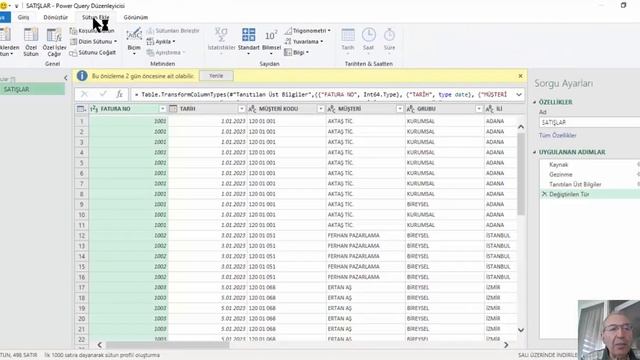Open the Ayrıştırma parse dropdown

pos(165,53)
